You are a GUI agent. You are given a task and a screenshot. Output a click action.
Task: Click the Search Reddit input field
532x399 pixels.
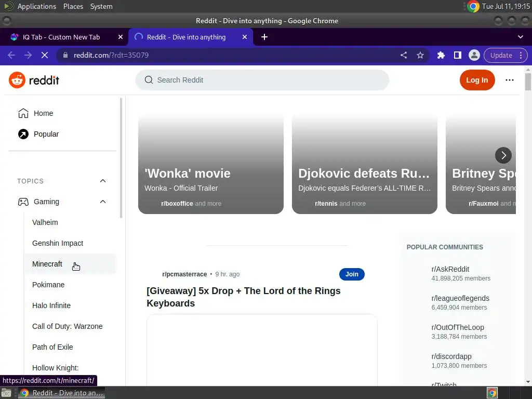(x=262, y=80)
